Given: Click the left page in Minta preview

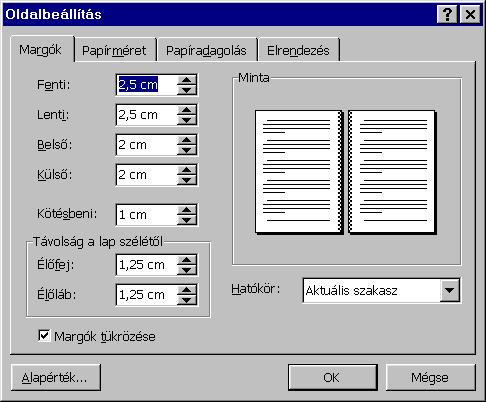Looking at the screenshot, I should [x=299, y=172].
